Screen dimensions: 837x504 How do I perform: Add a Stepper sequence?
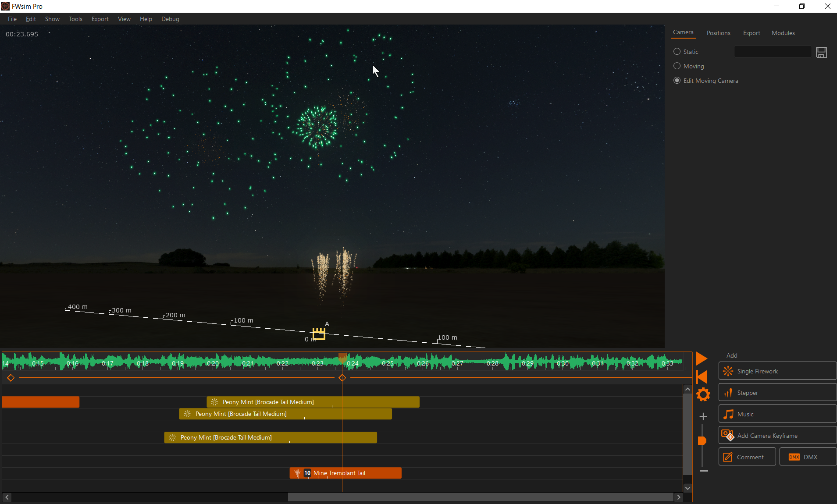(x=777, y=393)
